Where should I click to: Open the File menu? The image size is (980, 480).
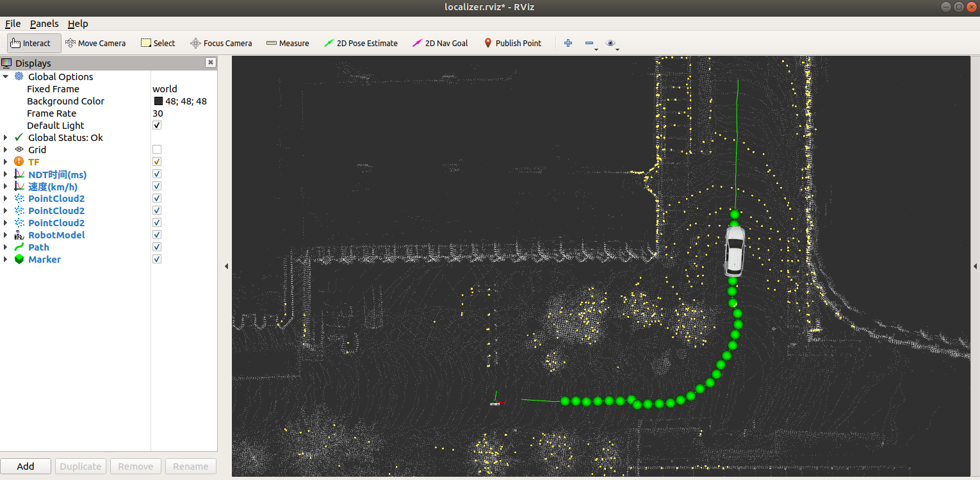pos(13,24)
